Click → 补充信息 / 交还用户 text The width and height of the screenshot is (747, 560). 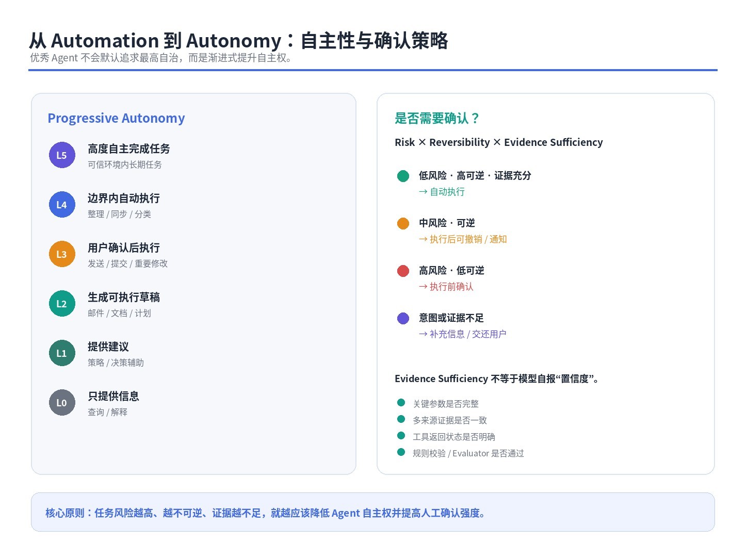pyautogui.click(x=462, y=334)
